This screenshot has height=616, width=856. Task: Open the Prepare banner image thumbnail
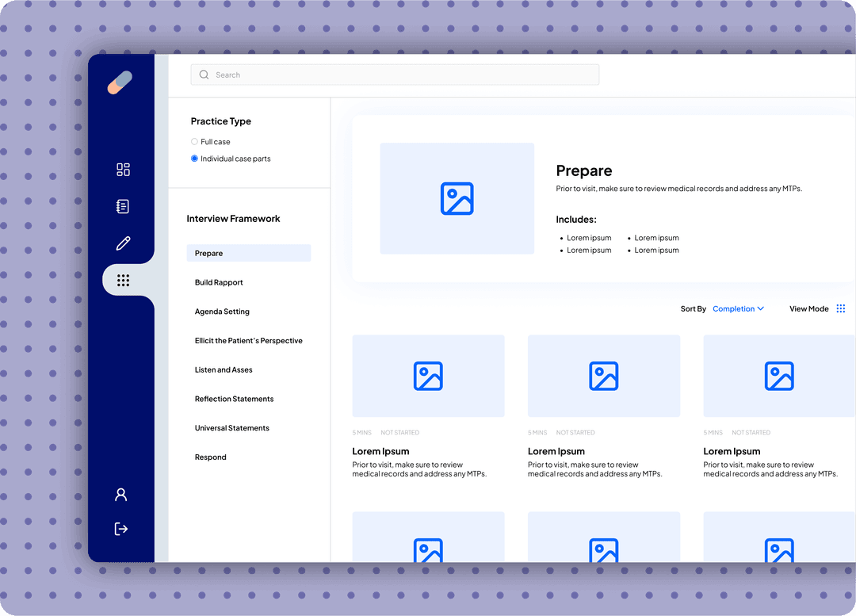(x=457, y=199)
